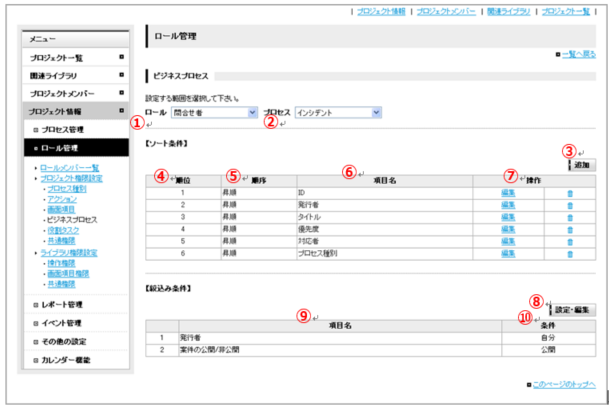
Task: Expand the その他の設定 sidebar section
Action: tap(76, 342)
